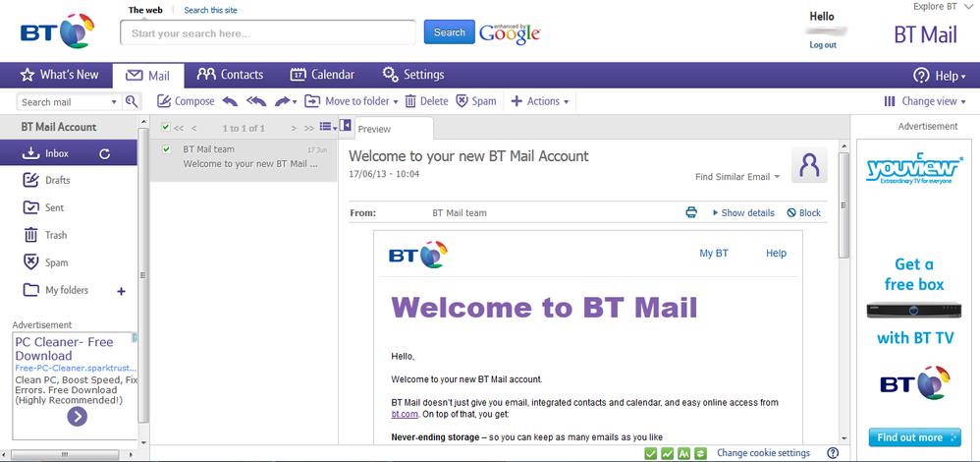Click Compose to write a new email
The height and width of the screenshot is (462, 980).
pos(186,101)
